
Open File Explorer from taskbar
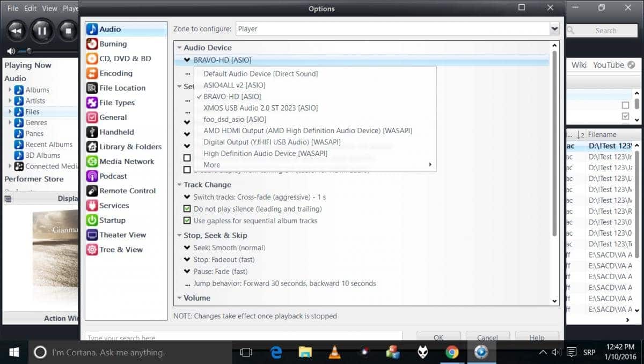point(305,352)
